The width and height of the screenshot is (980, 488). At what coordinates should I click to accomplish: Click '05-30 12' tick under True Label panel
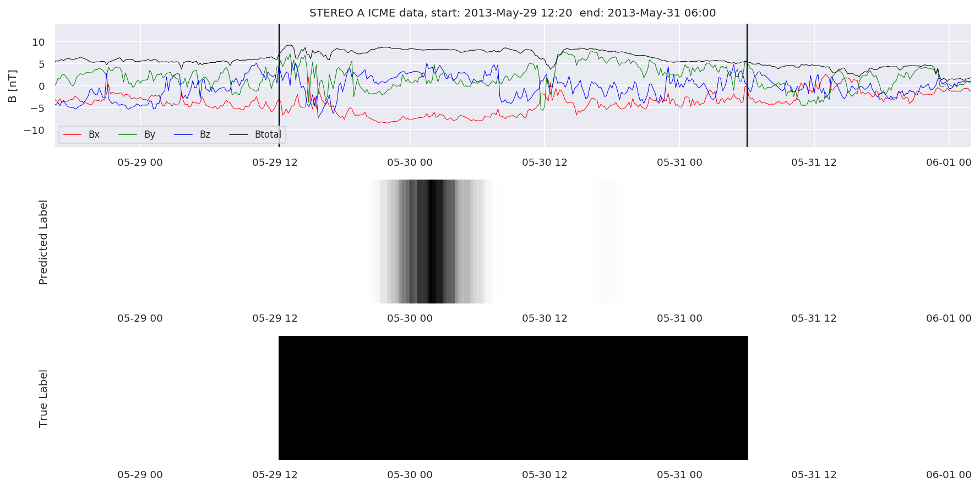click(x=545, y=475)
